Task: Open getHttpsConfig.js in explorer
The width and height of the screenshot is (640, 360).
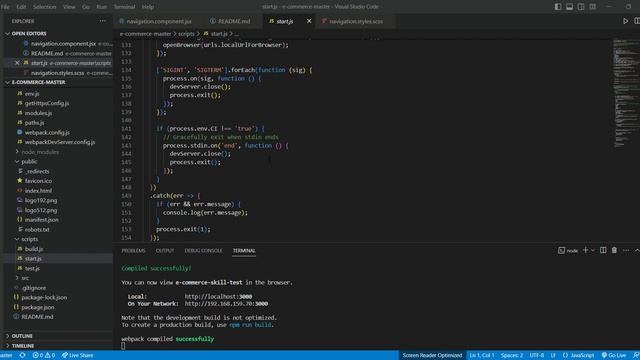Action: [47, 103]
